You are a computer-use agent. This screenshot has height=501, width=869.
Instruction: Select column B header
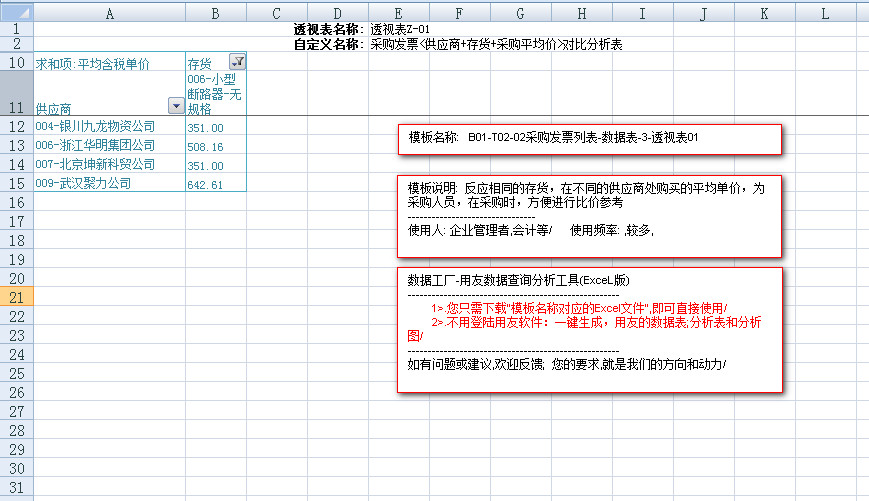point(215,13)
